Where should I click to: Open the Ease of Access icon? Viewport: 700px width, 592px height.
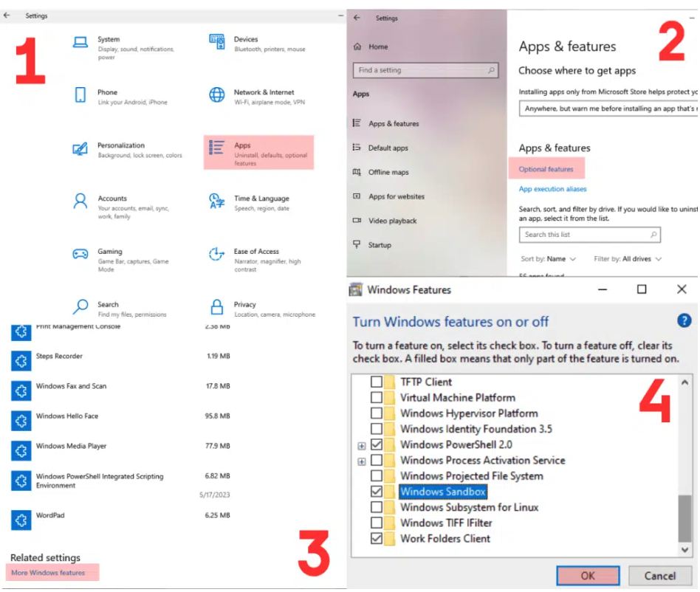(x=217, y=254)
